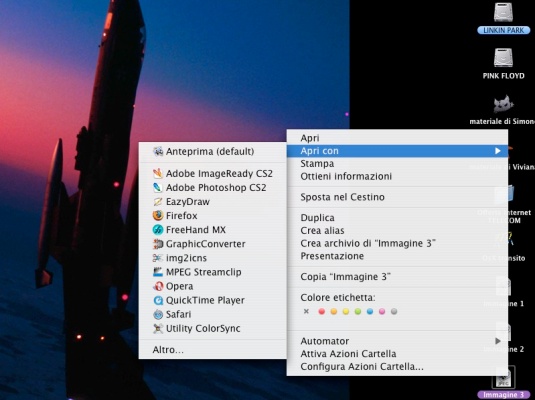The width and height of the screenshot is (535, 400).
Task: Click the Adobe Photoshop CS2 feather icon
Action: coord(158,187)
